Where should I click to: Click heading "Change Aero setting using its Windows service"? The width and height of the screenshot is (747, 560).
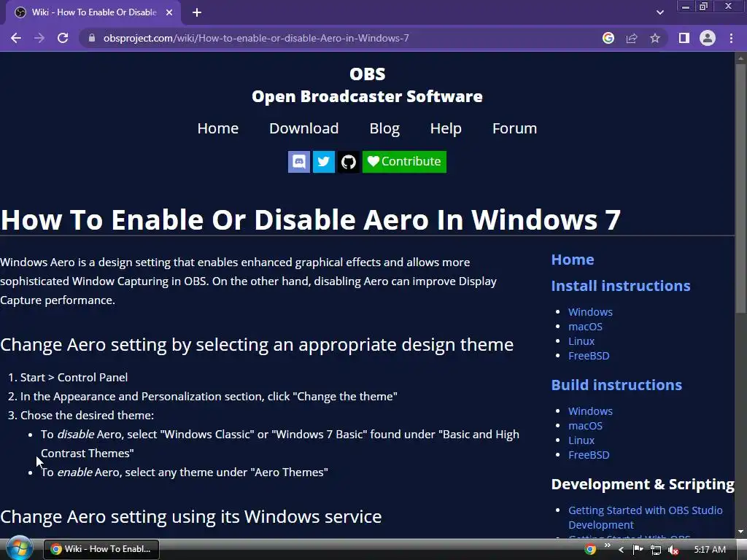[190, 517]
